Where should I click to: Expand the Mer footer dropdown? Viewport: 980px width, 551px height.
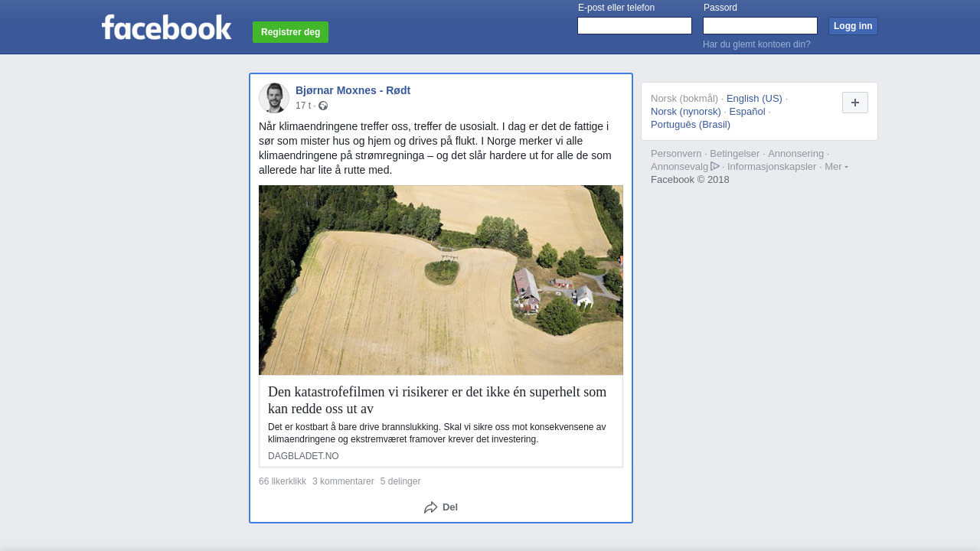(836, 166)
